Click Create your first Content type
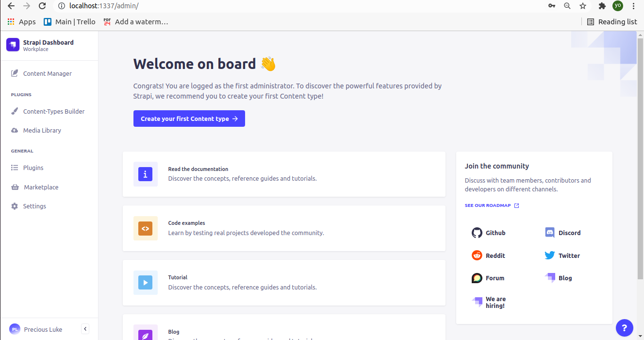The height and width of the screenshot is (340, 644). pyautogui.click(x=189, y=119)
